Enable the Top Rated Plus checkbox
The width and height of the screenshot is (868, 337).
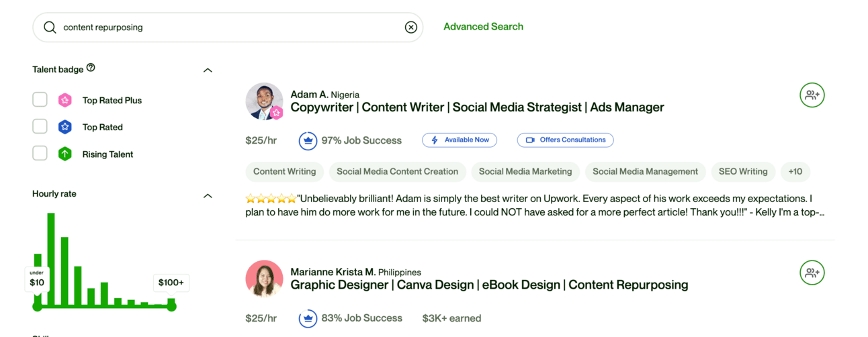40,100
